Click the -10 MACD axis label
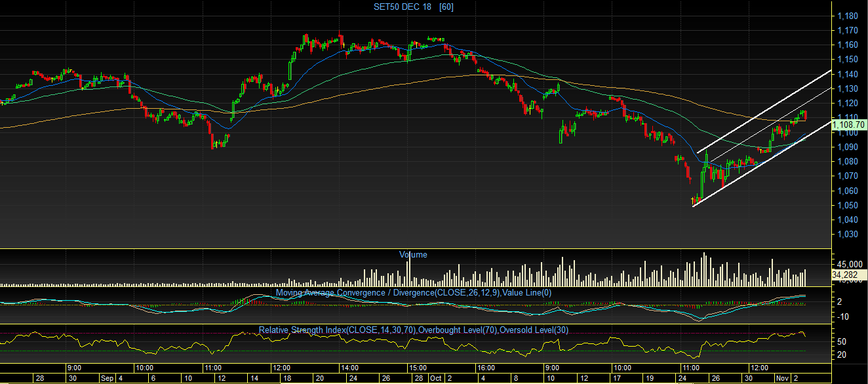The height and width of the screenshot is (384, 868). point(844,316)
